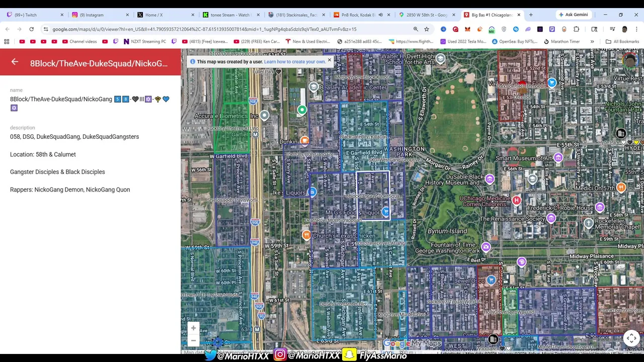Open the NZXT Streaming PC bookmark
This screenshot has height=362, width=644.
[x=144, y=41]
